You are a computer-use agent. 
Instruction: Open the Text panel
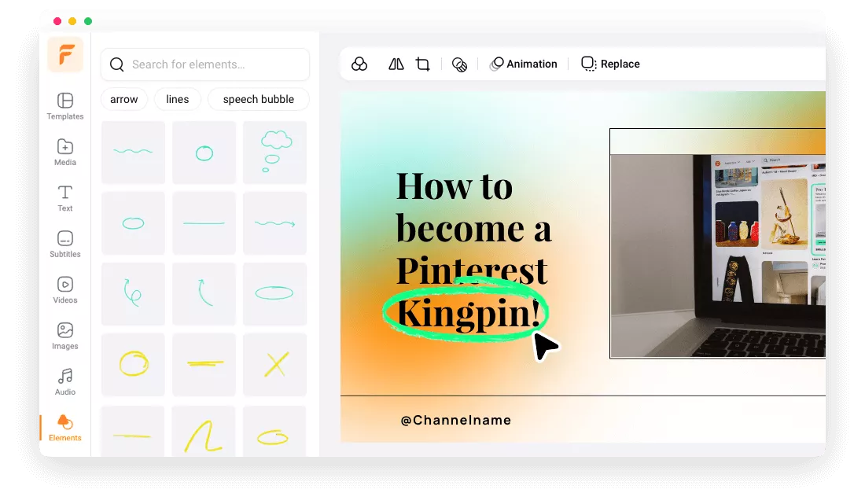click(65, 198)
